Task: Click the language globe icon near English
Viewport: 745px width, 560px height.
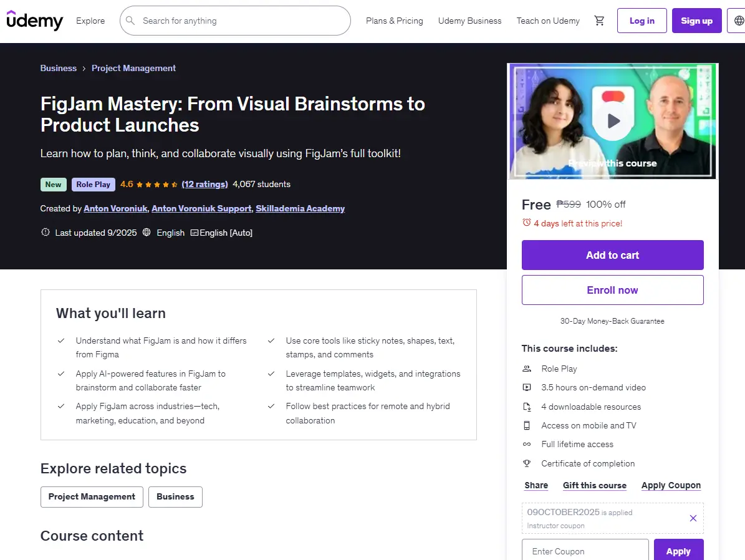Action: pyautogui.click(x=147, y=233)
